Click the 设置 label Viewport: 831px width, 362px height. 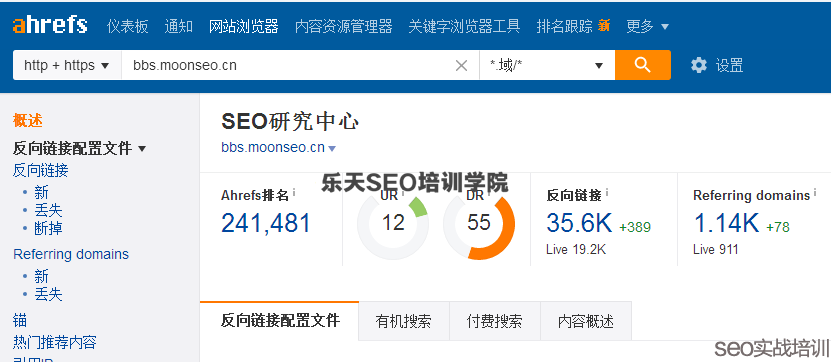pos(730,66)
